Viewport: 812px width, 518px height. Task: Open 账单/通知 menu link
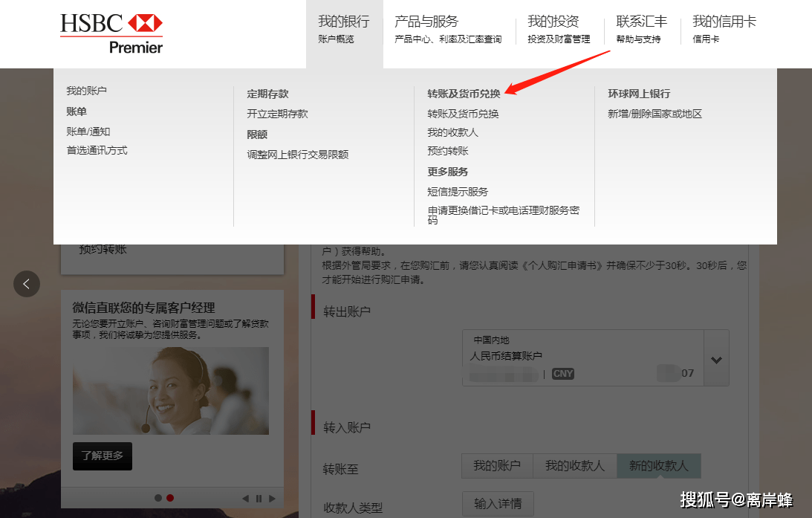click(88, 132)
